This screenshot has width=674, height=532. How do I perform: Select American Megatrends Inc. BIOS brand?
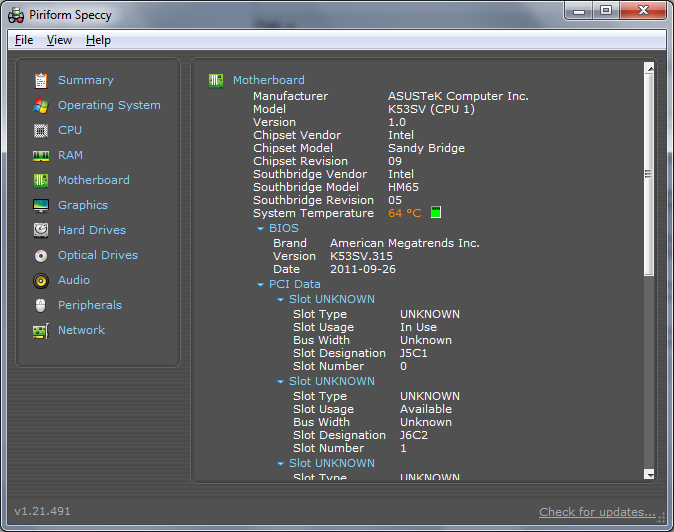[x=404, y=243]
